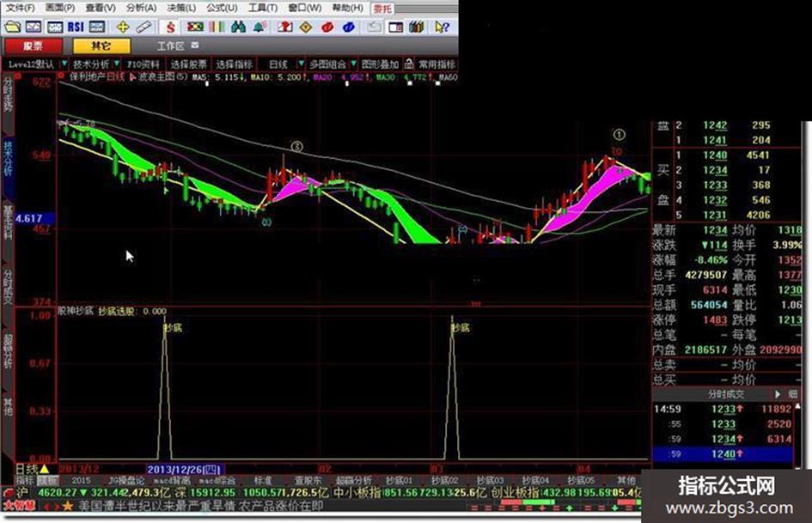Switch to the 2015 indicator tab
Image resolution: width=812 pixels, height=523 pixels.
pos(81,481)
